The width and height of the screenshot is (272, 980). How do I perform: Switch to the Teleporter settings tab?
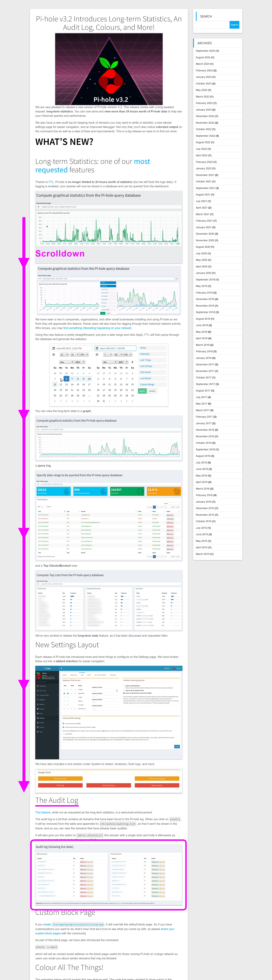click(x=113, y=675)
